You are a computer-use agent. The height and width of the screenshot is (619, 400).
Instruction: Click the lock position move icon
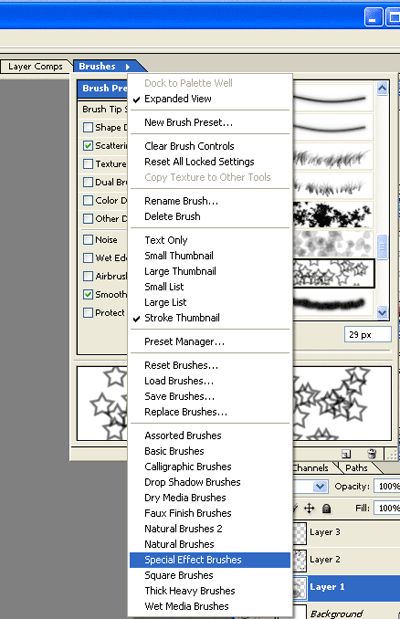click(309, 508)
